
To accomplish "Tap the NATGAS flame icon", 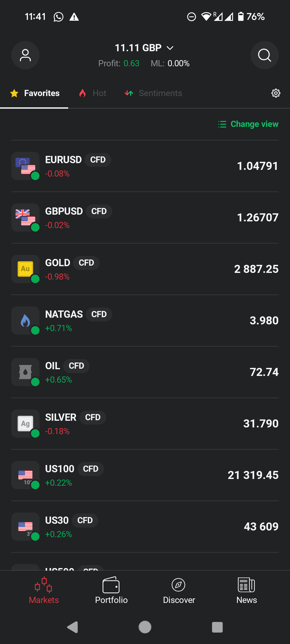I will pos(25,320).
